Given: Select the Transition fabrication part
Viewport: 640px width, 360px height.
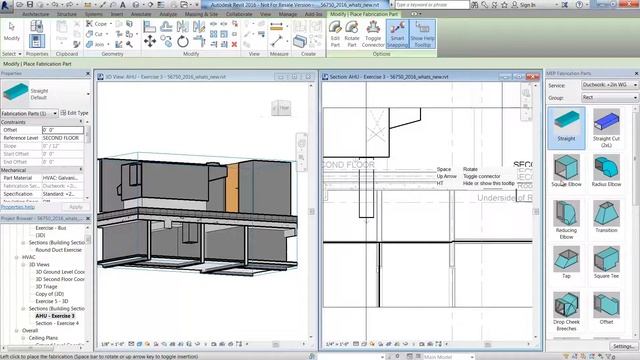Looking at the screenshot, I should click(x=606, y=217).
